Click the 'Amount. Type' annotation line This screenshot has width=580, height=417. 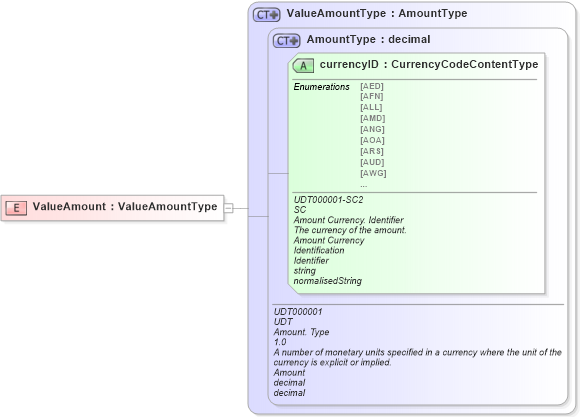pos(301,332)
